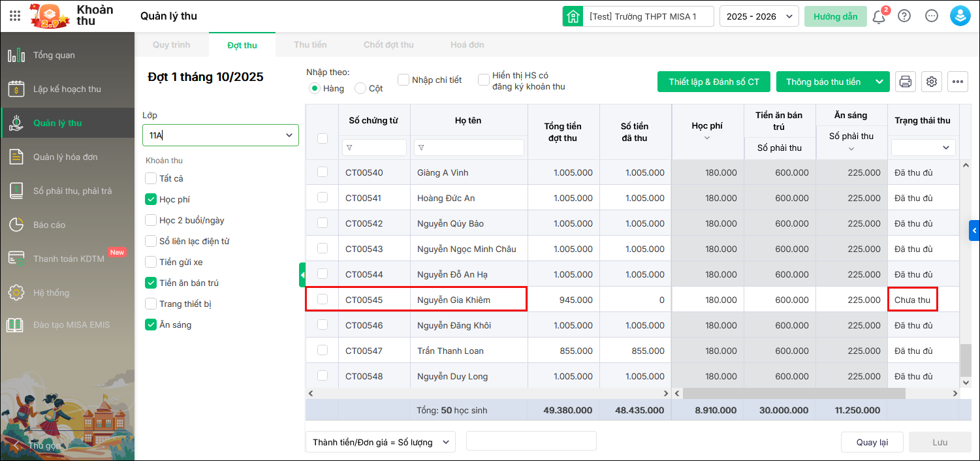Open the help question mark icon
Image resolution: width=980 pixels, height=461 pixels.
[904, 16]
